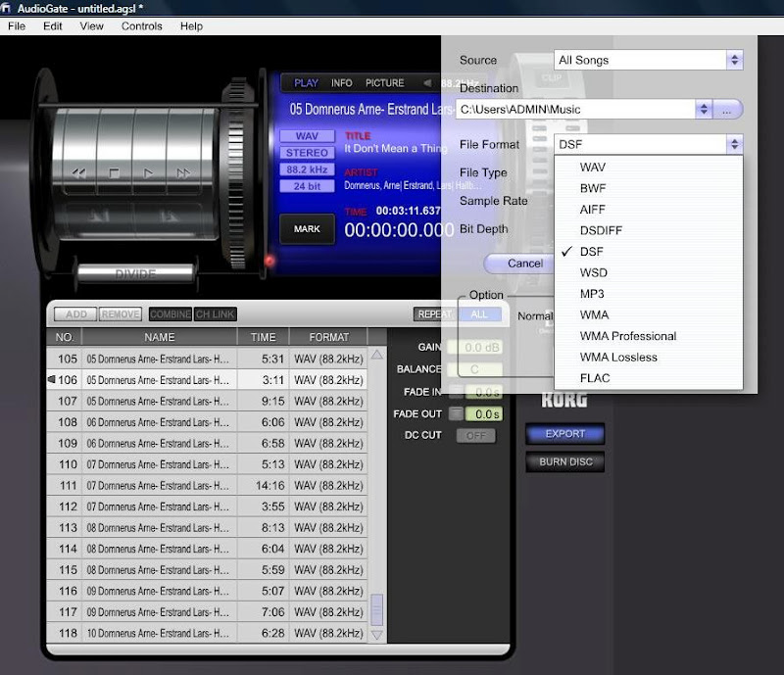Open destination browser via the '...' icon
This screenshot has width=784, height=675.
pyautogui.click(x=727, y=110)
